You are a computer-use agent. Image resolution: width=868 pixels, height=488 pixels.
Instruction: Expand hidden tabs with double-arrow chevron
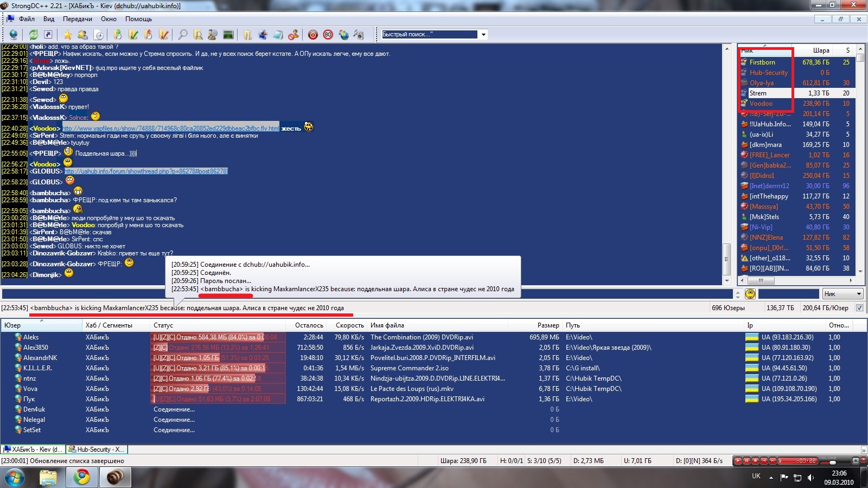pyautogui.click(x=864, y=450)
